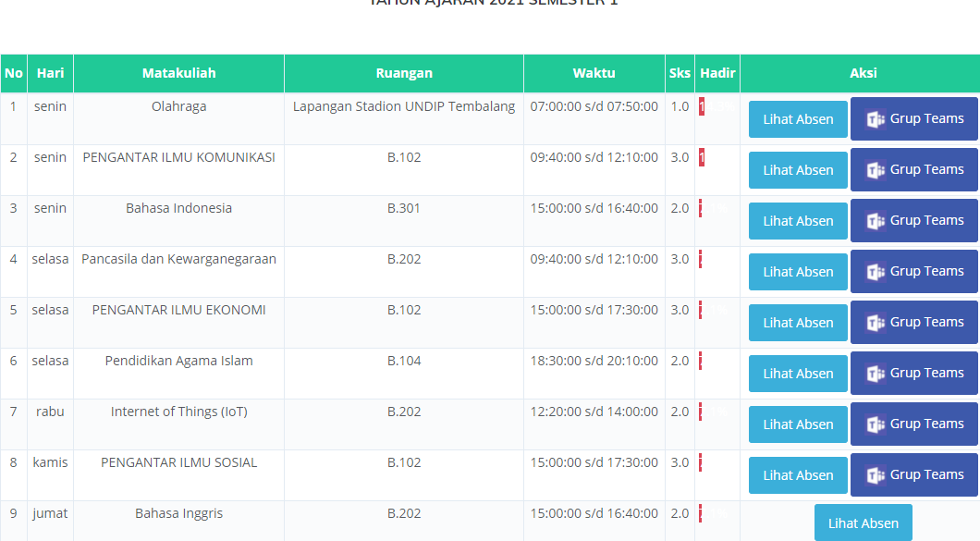View attendance for Internet of Things course

coord(798,424)
